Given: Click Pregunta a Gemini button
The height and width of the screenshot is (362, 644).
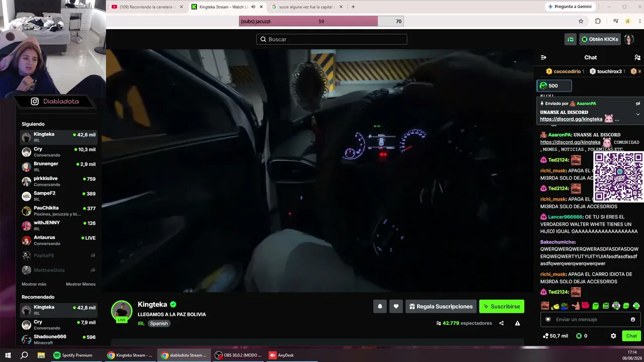Looking at the screenshot, I should [570, 7].
